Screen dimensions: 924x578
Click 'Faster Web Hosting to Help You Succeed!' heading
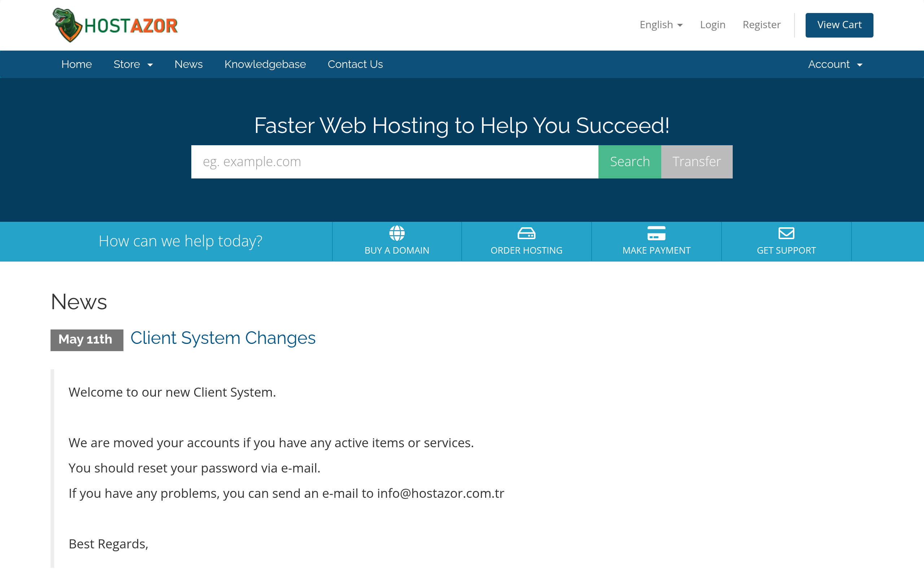462,125
